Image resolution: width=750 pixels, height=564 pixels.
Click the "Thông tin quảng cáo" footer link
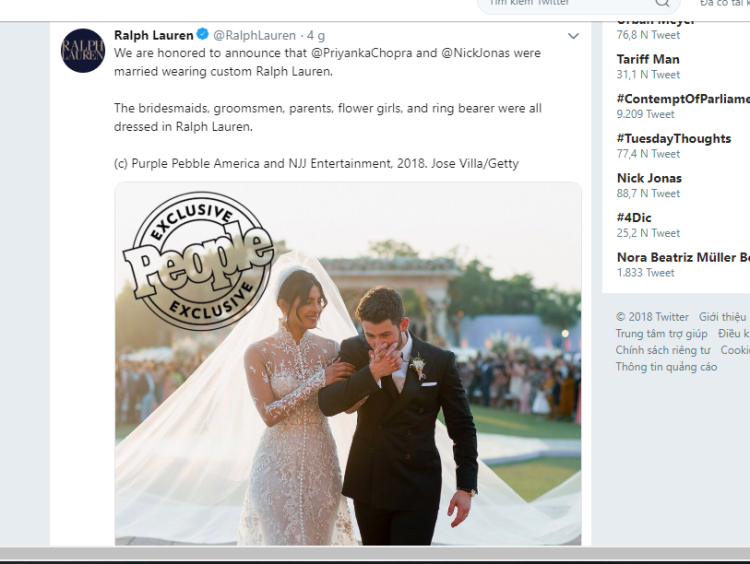(x=666, y=367)
